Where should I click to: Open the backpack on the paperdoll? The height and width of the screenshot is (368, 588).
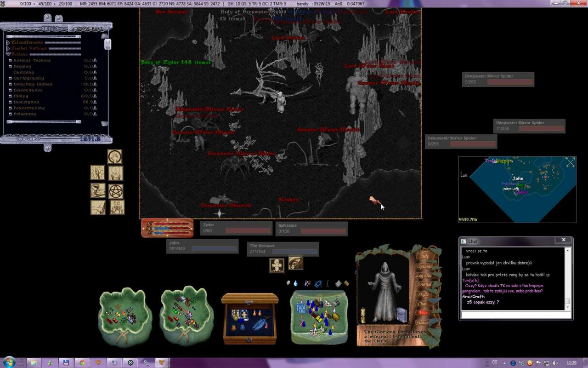click(x=401, y=315)
